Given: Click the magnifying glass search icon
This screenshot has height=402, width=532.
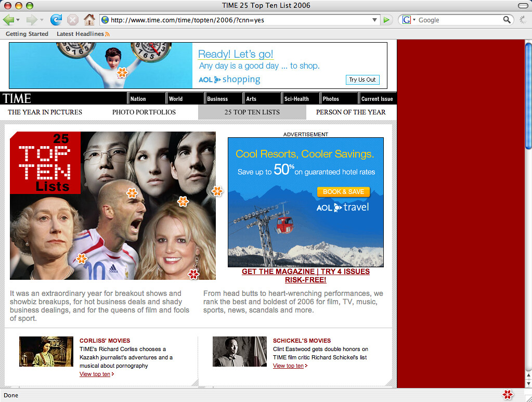Looking at the screenshot, I should coord(507,20).
